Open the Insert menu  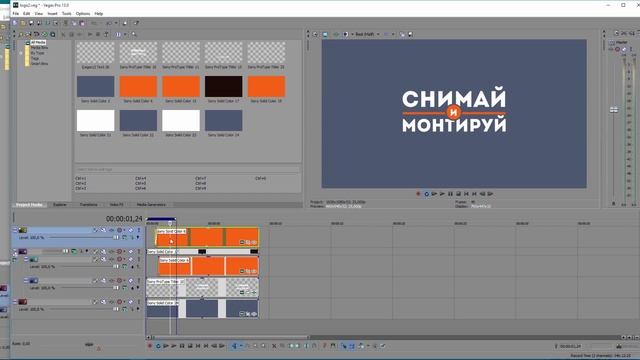point(53,13)
